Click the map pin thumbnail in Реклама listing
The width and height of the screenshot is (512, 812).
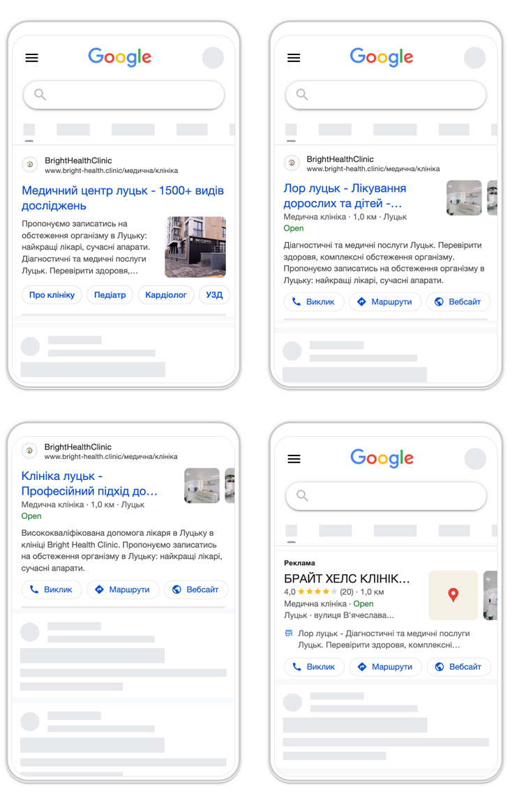tap(453, 595)
